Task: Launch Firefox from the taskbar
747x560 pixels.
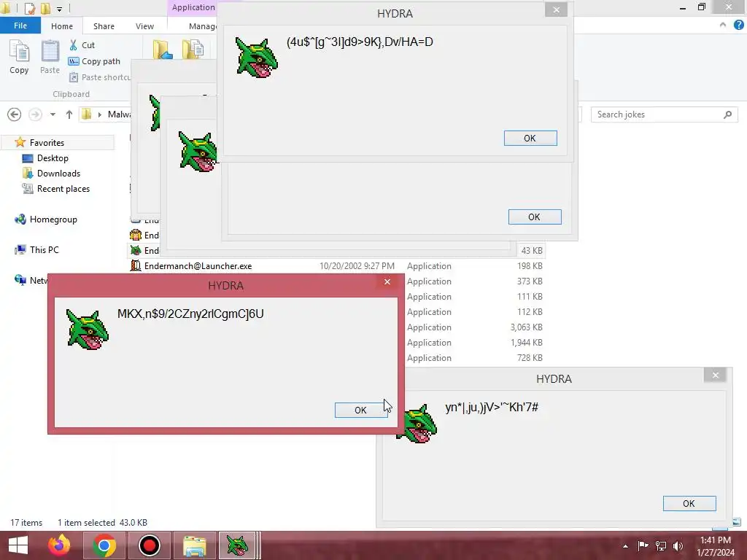Action: [58, 545]
